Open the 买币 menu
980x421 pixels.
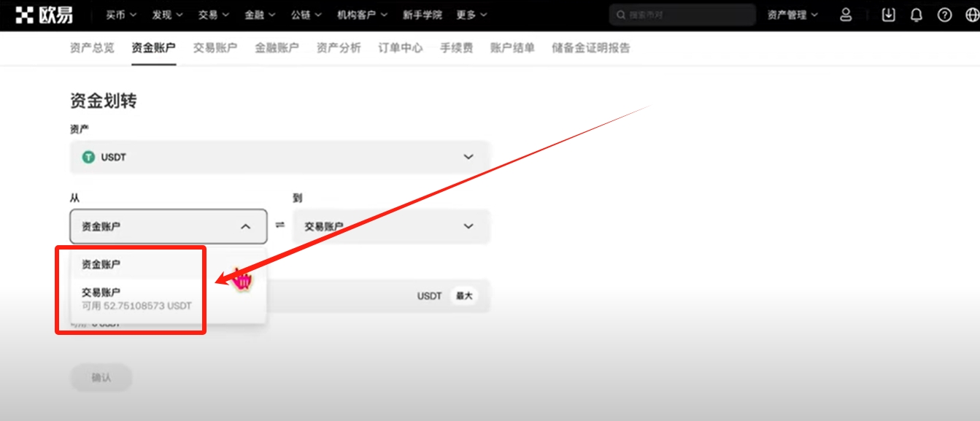(120, 15)
